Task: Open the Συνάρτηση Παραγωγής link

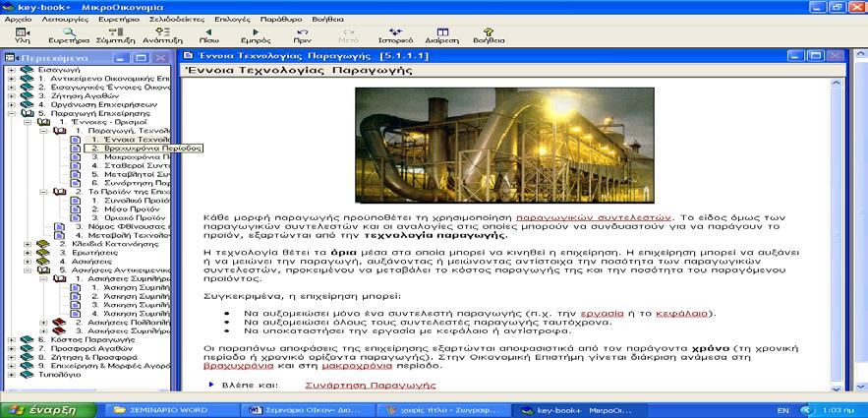Action: click(x=371, y=385)
